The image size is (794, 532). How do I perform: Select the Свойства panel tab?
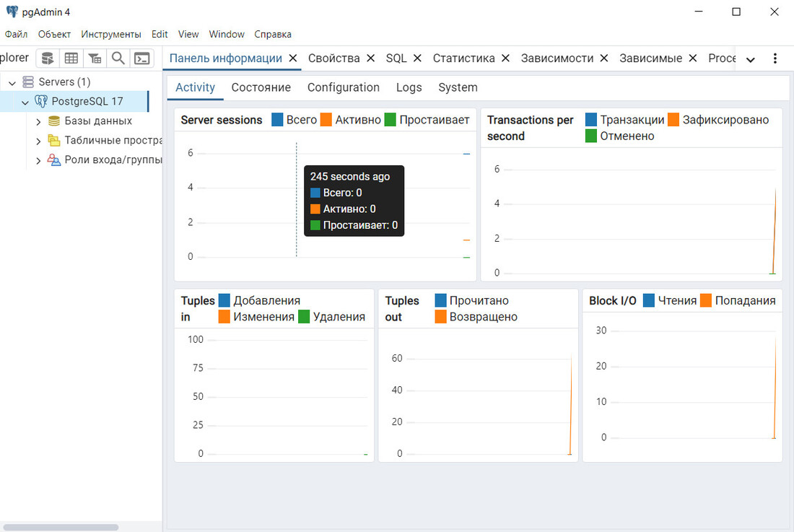(x=333, y=58)
